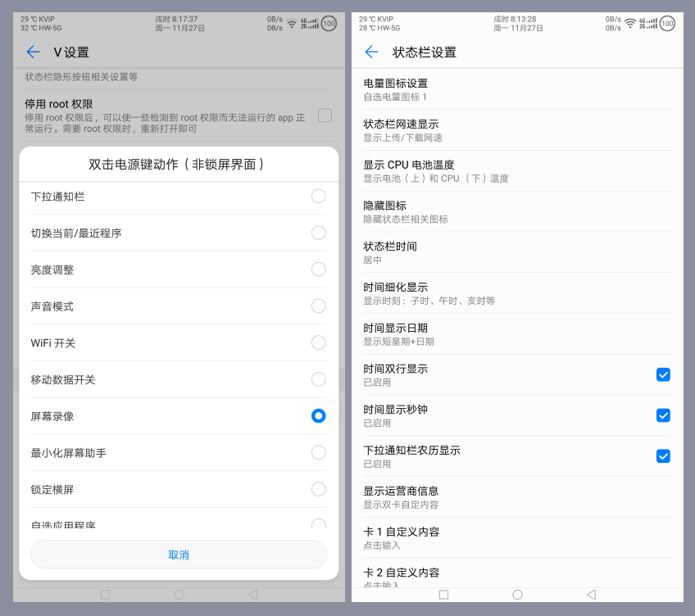Tap 卡 1 自定义内容 input entry

(516, 537)
